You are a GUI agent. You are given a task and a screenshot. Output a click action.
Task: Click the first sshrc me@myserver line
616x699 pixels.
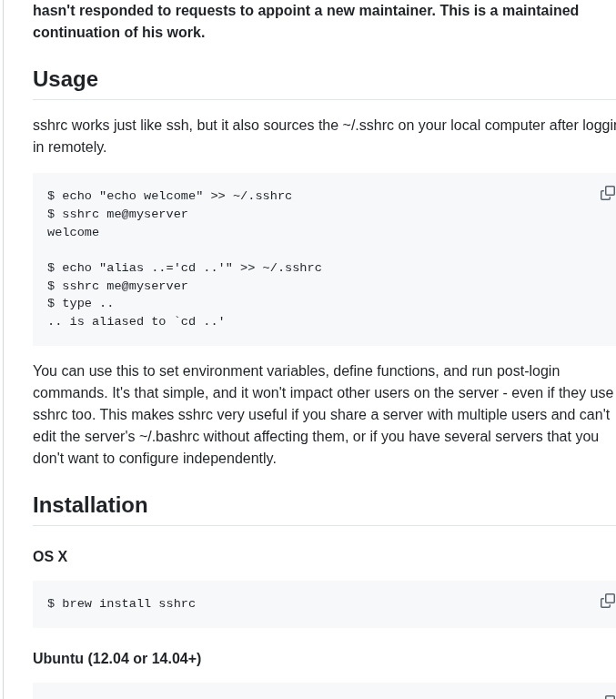pos(117,214)
